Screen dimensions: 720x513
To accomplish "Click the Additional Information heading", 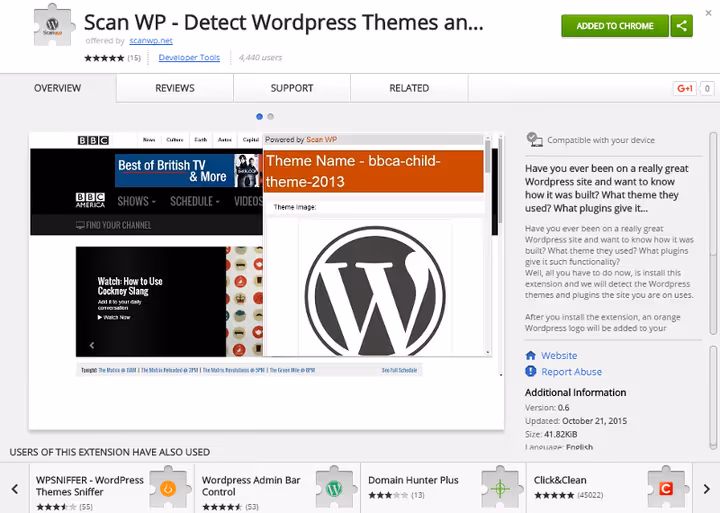I will point(575,392).
